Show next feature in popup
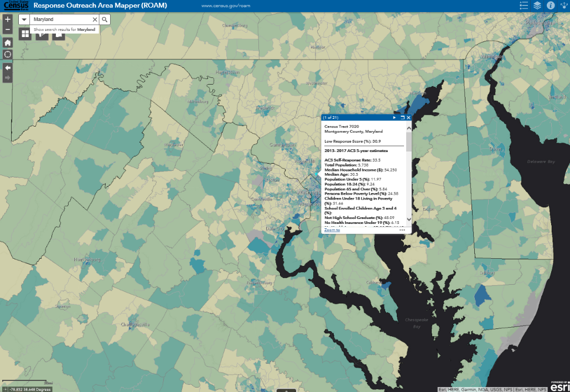Image resolution: width=570 pixels, height=392 pixels. pyautogui.click(x=395, y=118)
